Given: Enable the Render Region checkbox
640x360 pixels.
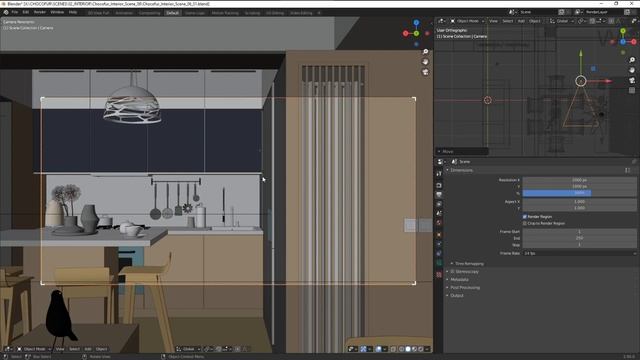Looking at the screenshot, I should click(x=524, y=217).
